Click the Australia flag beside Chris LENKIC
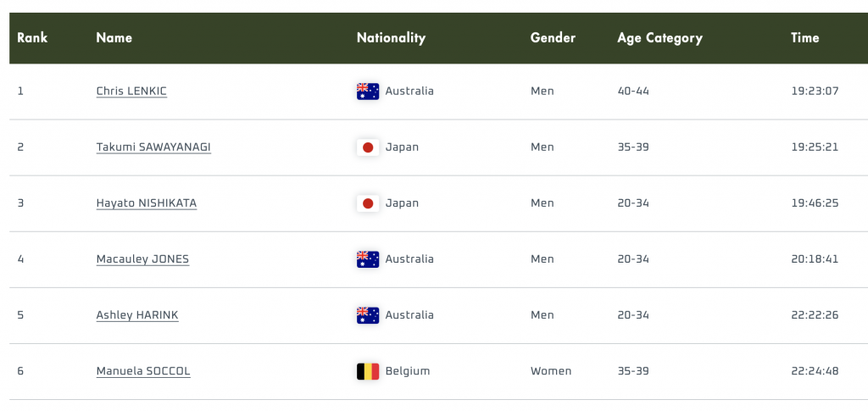Viewport: 868px width, 411px height. pyautogui.click(x=368, y=92)
